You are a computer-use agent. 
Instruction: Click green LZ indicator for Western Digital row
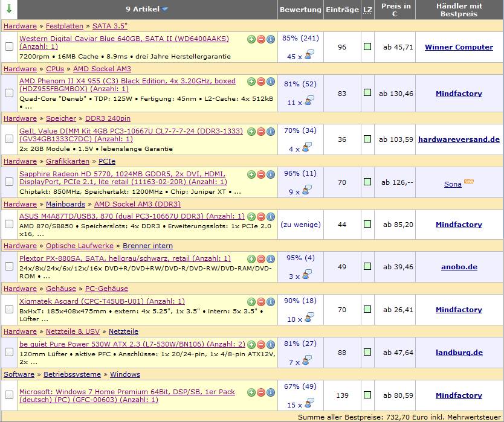(367, 46)
